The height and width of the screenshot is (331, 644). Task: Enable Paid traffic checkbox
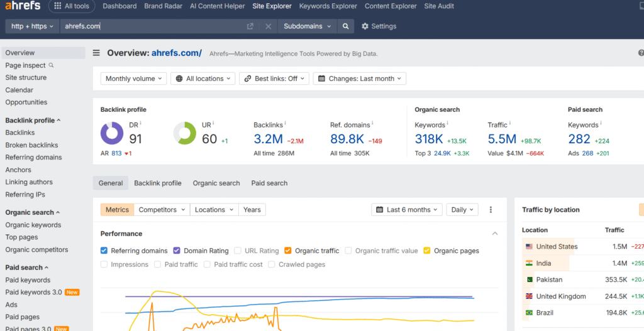pyautogui.click(x=157, y=264)
